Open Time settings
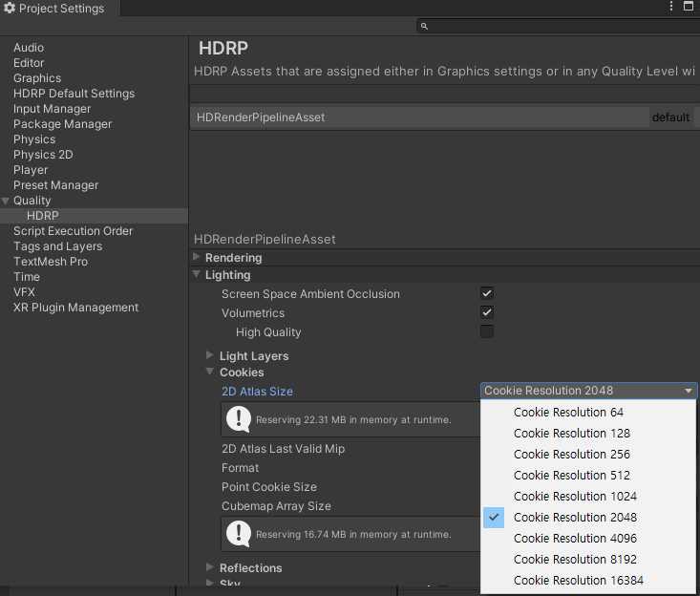Image resolution: width=700 pixels, height=596 pixels. point(27,277)
